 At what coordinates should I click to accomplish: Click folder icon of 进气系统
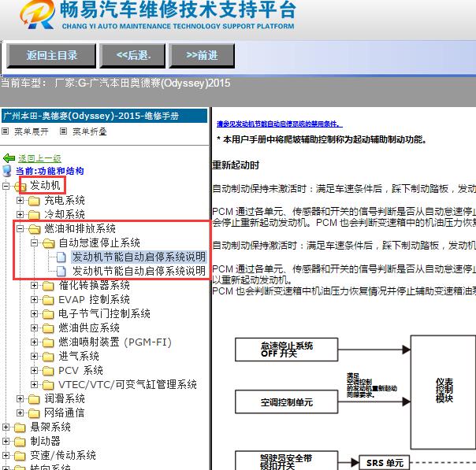coord(48,357)
